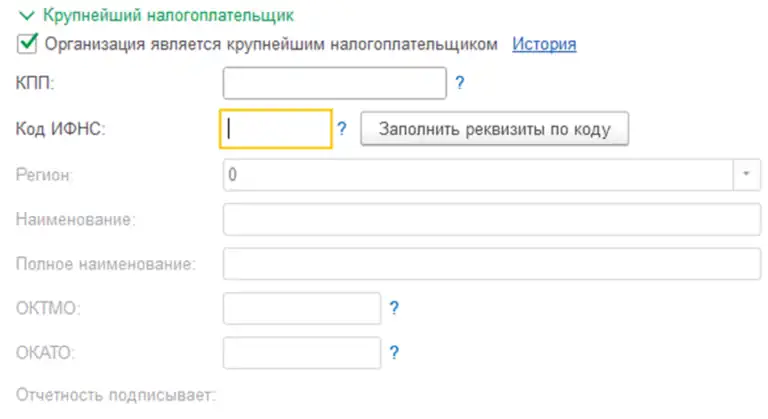Click the help icon beside Код ИФНС
The height and width of the screenshot is (419, 768).
[x=341, y=129]
